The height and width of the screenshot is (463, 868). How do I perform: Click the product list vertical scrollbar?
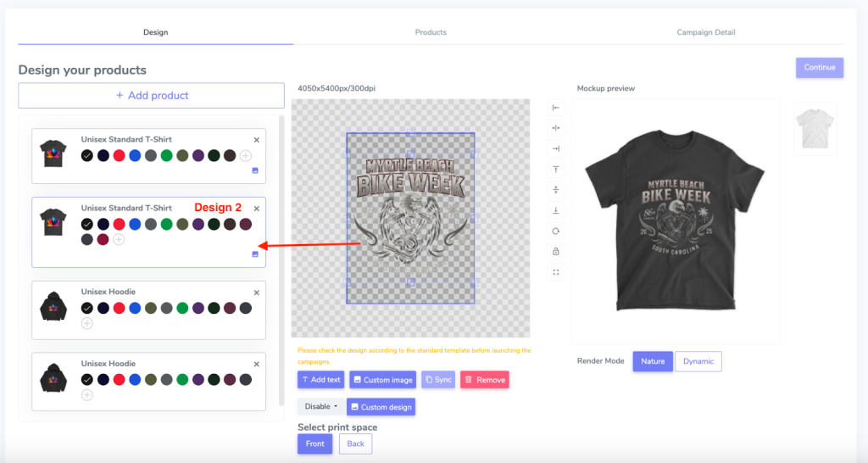click(x=281, y=260)
